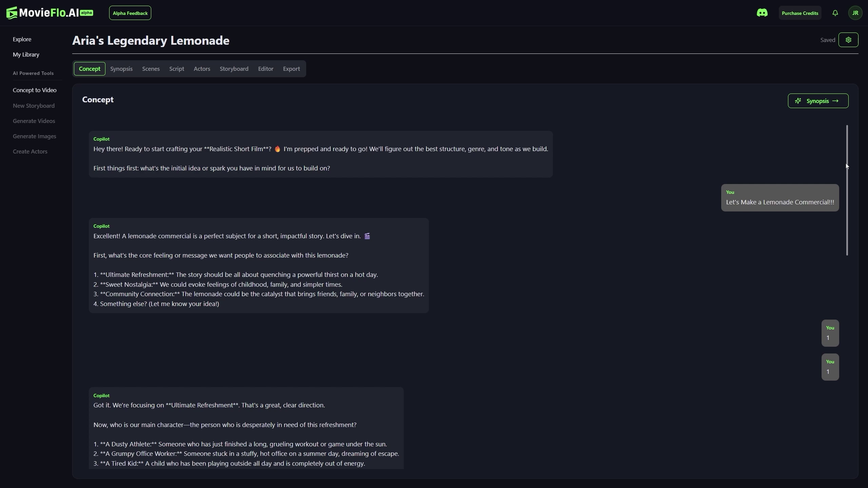Go to the Actors tab
Screen dimensions: 868x488
coord(202,69)
